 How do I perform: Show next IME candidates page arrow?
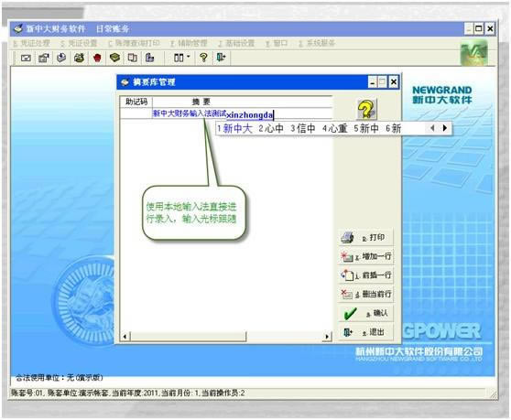pyautogui.click(x=445, y=128)
